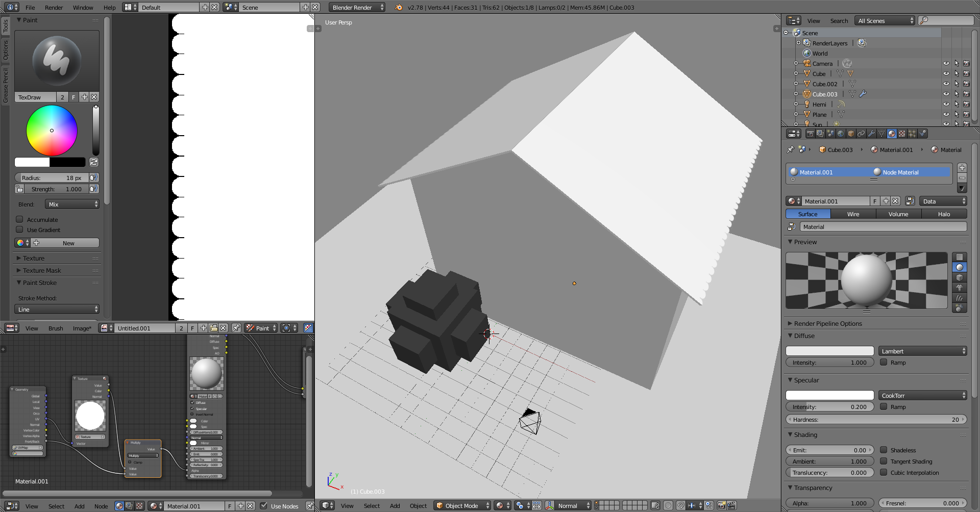Enable the Shadeless checkbox
Image resolution: width=980 pixels, height=512 pixels.
click(x=884, y=450)
